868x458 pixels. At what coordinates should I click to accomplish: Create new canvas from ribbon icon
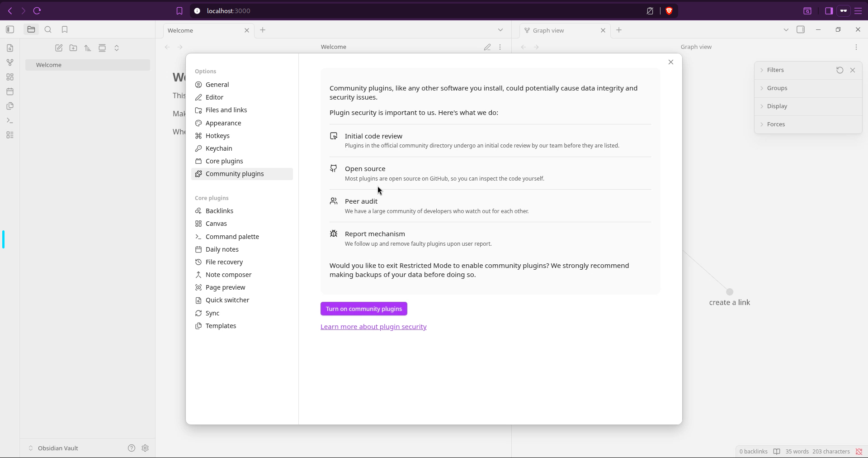pos(10,77)
